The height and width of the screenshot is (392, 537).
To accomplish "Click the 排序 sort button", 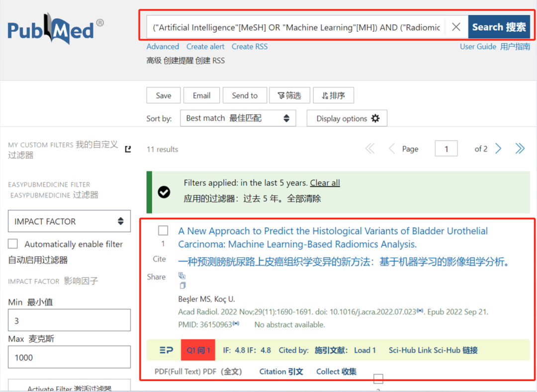I will (333, 95).
